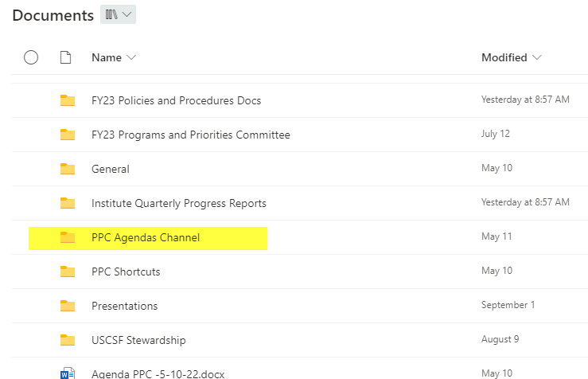The height and width of the screenshot is (379, 588).
Task: Click the General folder icon
Action: (68, 169)
